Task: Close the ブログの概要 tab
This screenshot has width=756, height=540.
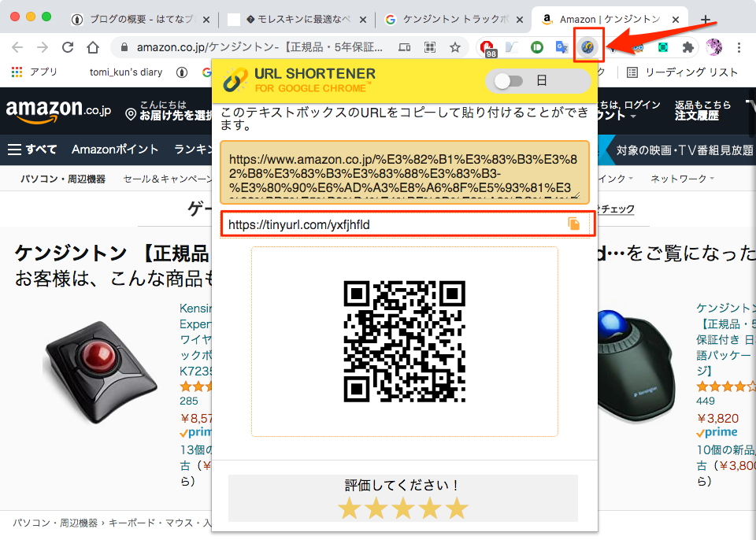Action: coord(206,20)
